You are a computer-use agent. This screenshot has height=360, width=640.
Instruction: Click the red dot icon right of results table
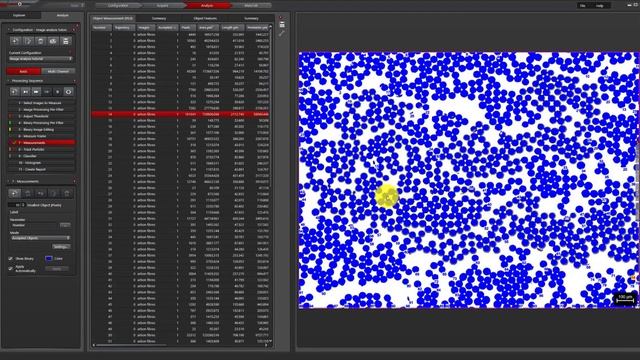click(x=281, y=18)
